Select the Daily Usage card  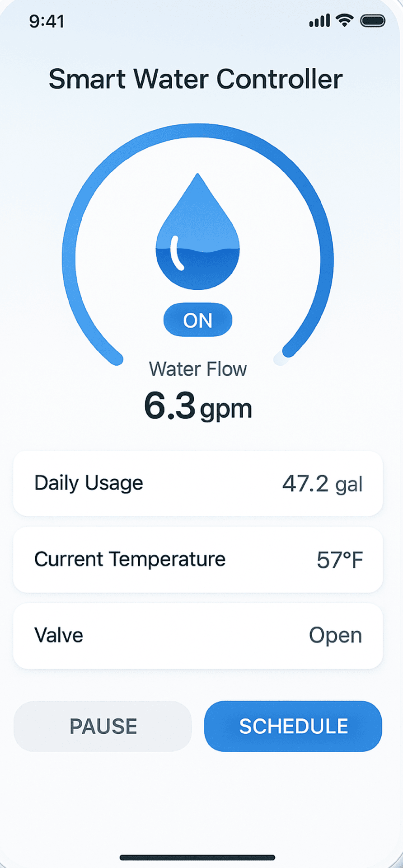tap(197, 483)
